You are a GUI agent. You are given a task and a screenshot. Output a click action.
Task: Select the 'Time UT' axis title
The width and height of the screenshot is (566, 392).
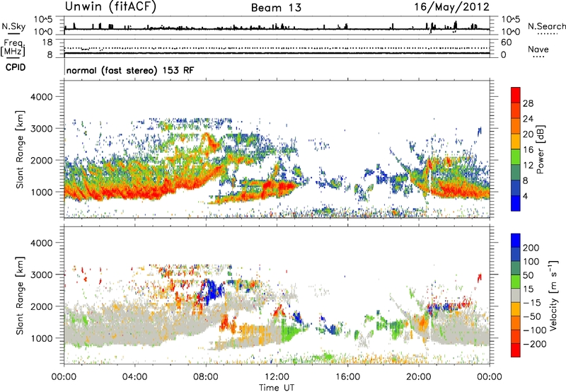tap(277, 388)
